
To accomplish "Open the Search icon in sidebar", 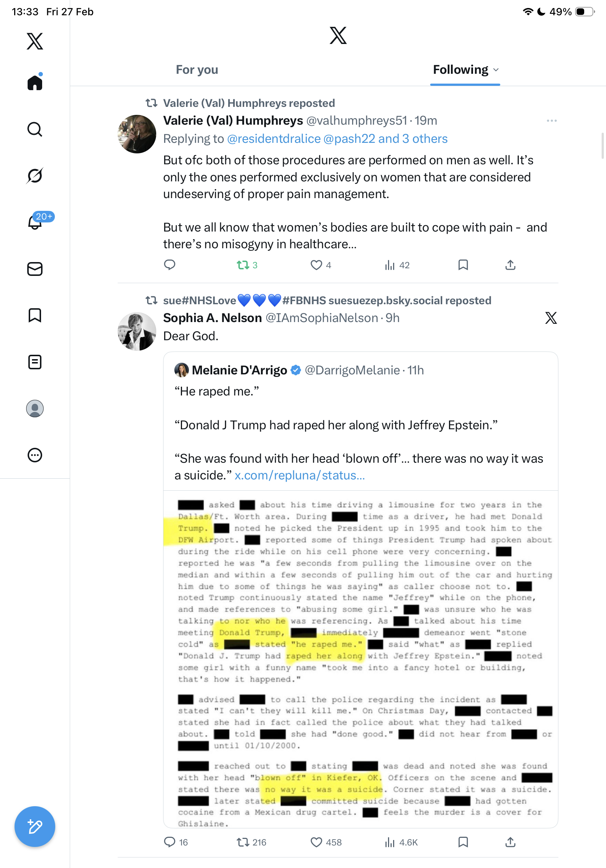I will (x=35, y=129).
